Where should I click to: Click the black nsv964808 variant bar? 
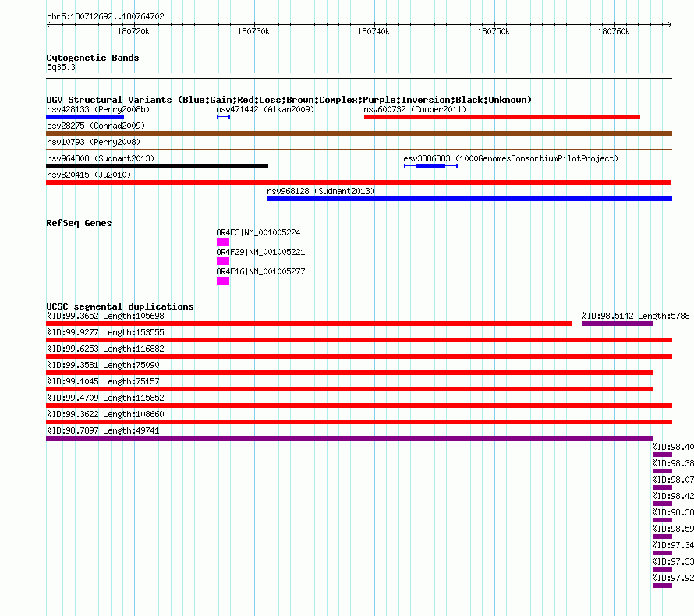(157, 166)
